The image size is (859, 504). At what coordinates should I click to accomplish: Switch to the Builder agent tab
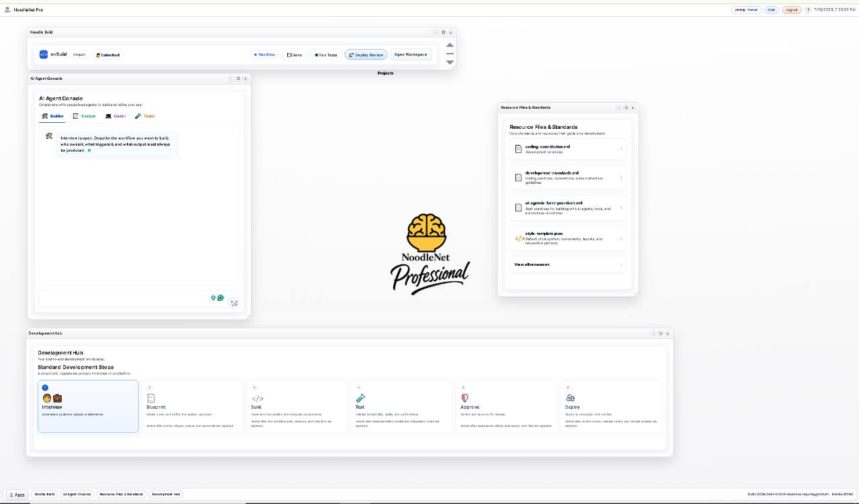[x=52, y=116]
